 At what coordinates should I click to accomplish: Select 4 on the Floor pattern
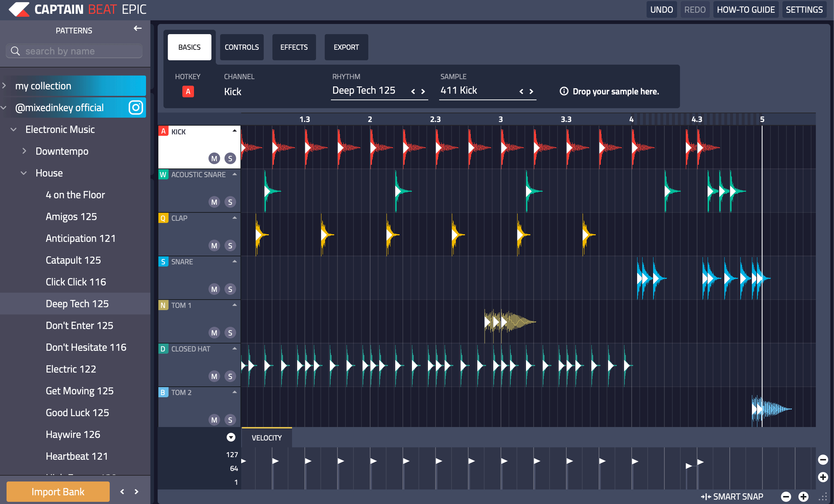[75, 195]
